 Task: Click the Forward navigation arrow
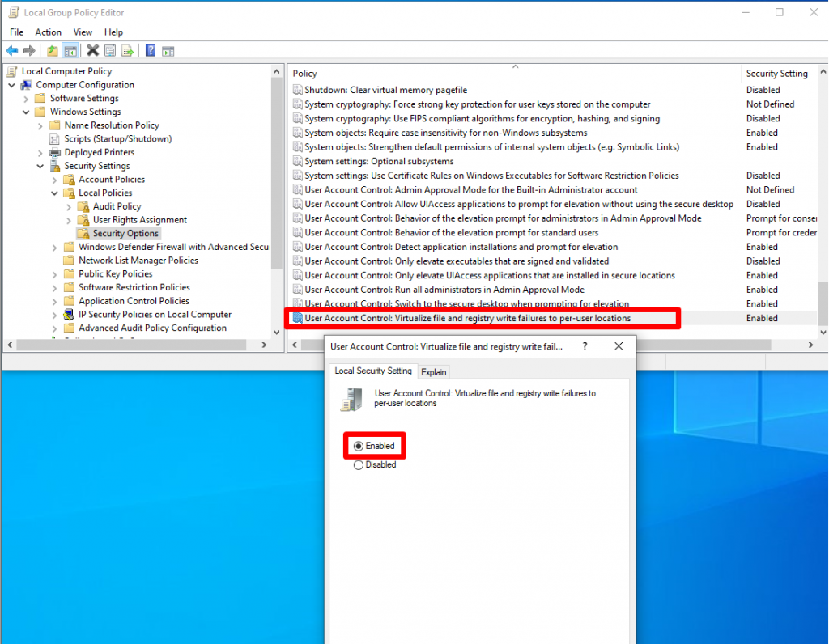pyautogui.click(x=28, y=50)
